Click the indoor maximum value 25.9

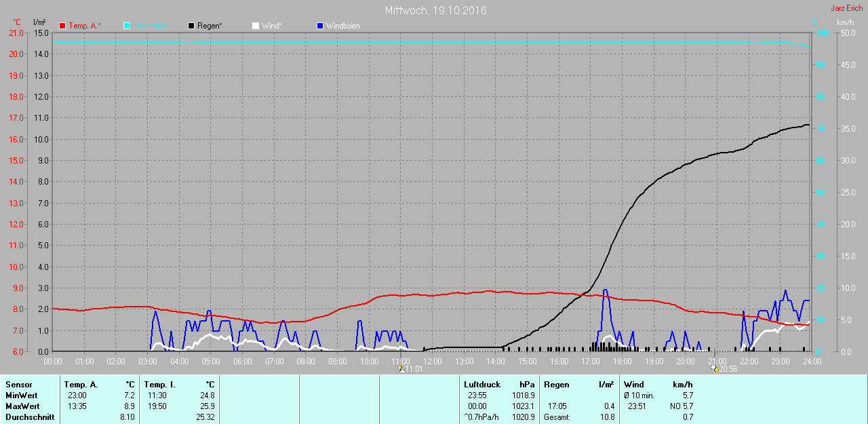click(208, 406)
